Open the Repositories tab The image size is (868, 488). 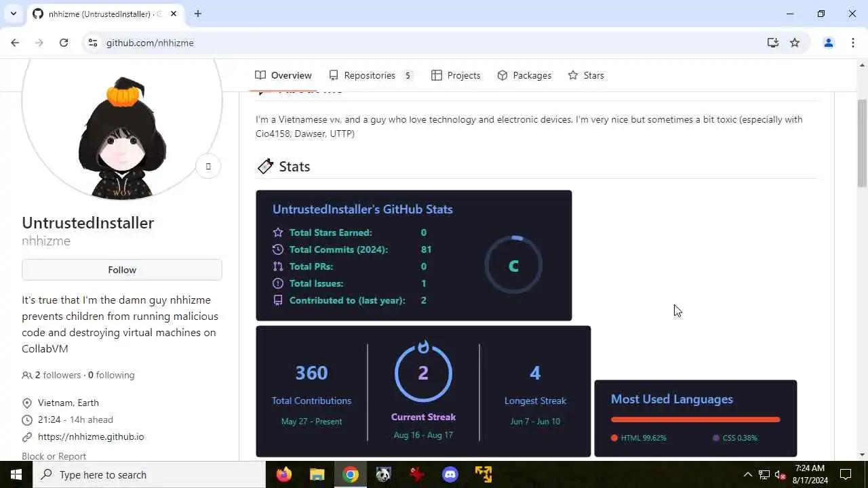coord(371,75)
